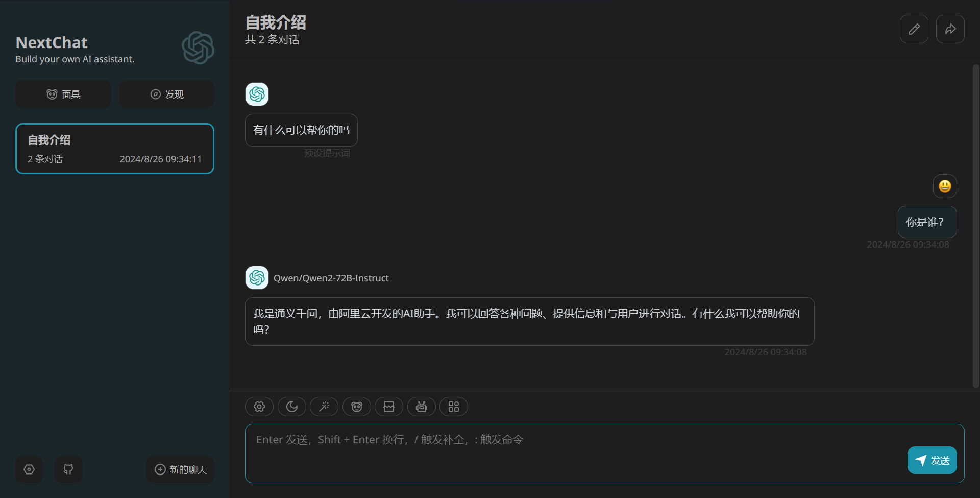
Task: Open the prompt shortcuts magic wand
Action: [324, 407]
